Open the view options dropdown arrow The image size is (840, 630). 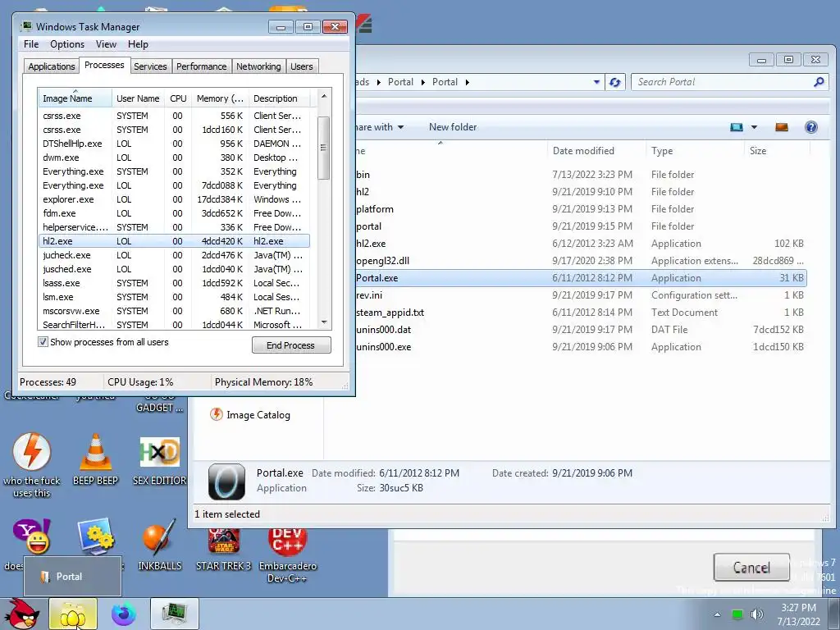click(x=755, y=127)
